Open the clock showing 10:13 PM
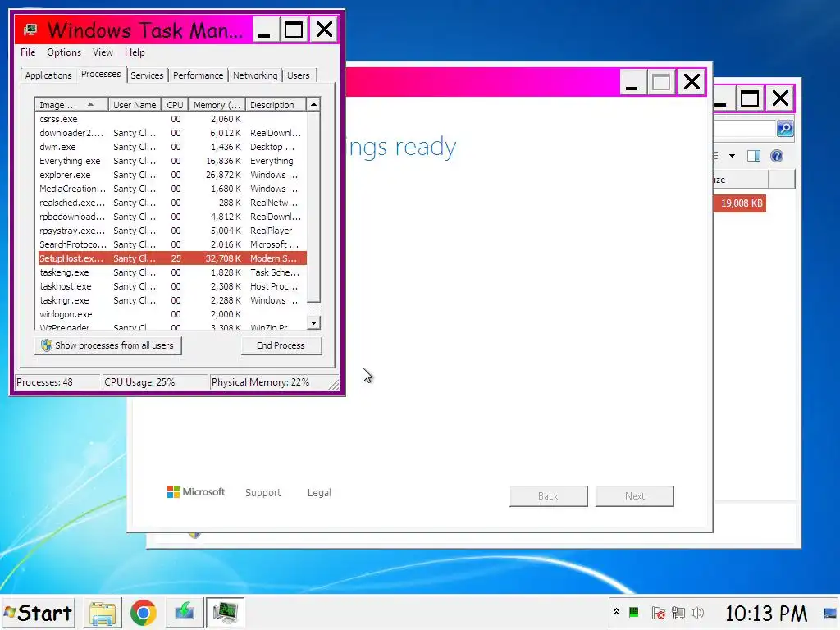Image resolution: width=840 pixels, height=630 pixels. (x=765, y=614)
